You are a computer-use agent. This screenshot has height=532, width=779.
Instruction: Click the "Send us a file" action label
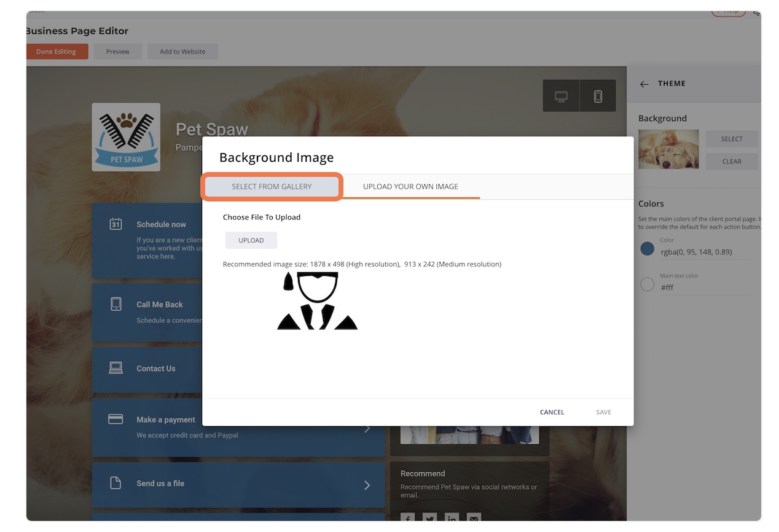[x=160, y=483]
